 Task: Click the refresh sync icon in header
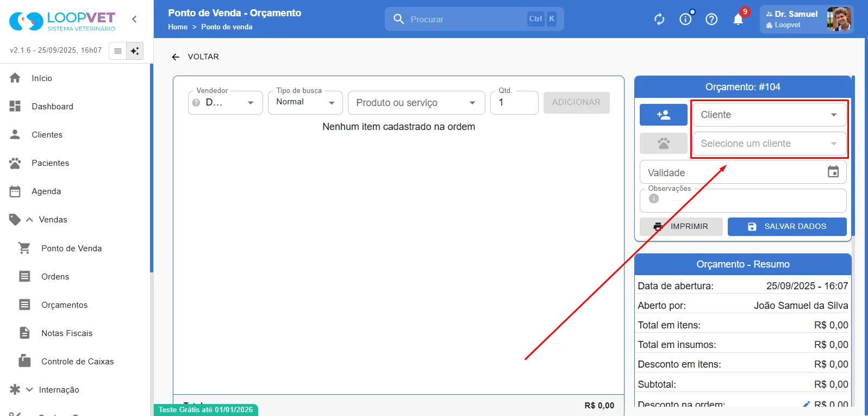coord(659,19)
